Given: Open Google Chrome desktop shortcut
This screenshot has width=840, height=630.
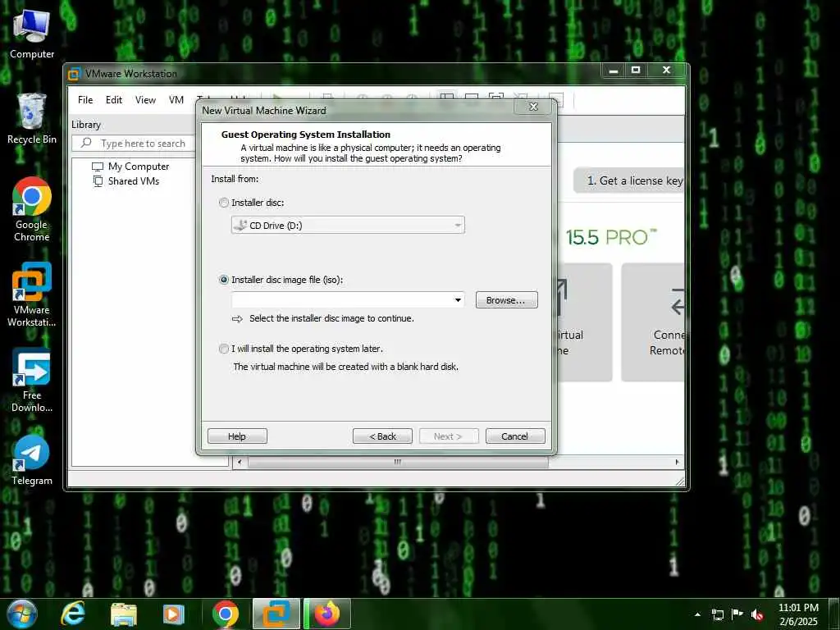Looking at the screenshot, I should click(x=32, y=209).
